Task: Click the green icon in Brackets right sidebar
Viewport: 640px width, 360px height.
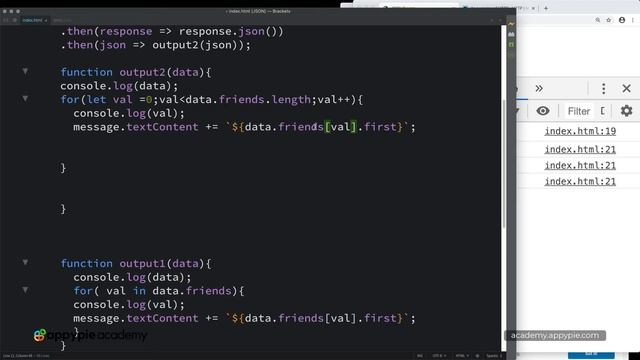Action: click(x=511, y=44)
